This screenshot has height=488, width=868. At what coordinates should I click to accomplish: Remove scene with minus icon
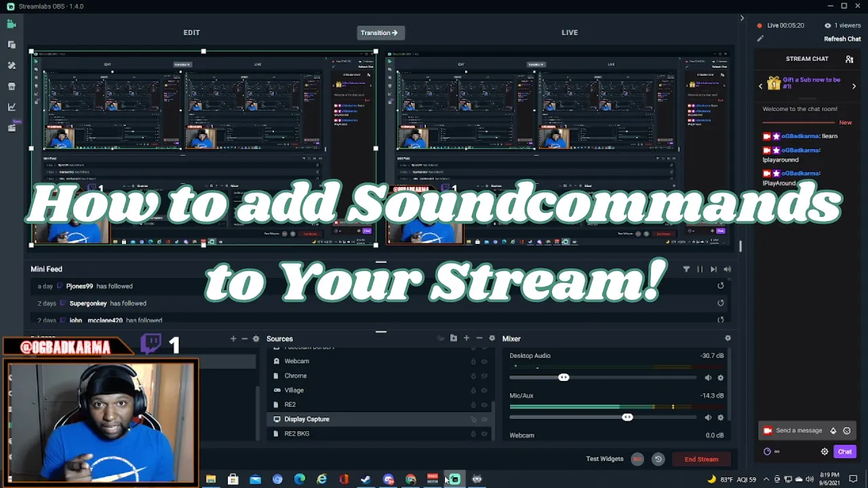245,339
